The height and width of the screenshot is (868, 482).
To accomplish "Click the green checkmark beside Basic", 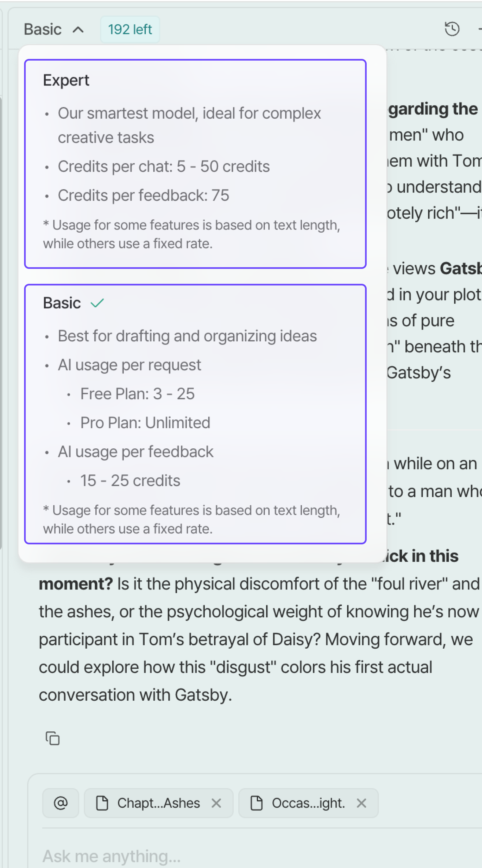I will pos(97,303).
